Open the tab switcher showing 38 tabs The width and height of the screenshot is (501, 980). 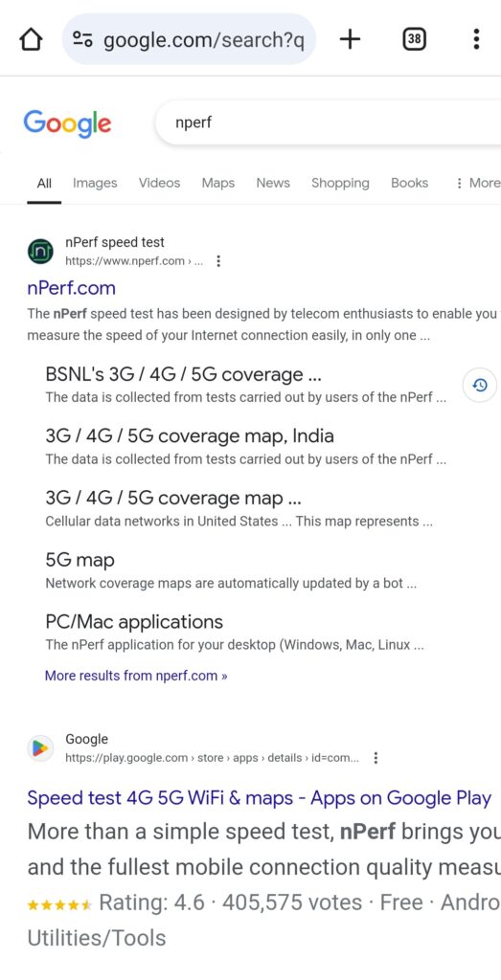[x=414, y=39]
